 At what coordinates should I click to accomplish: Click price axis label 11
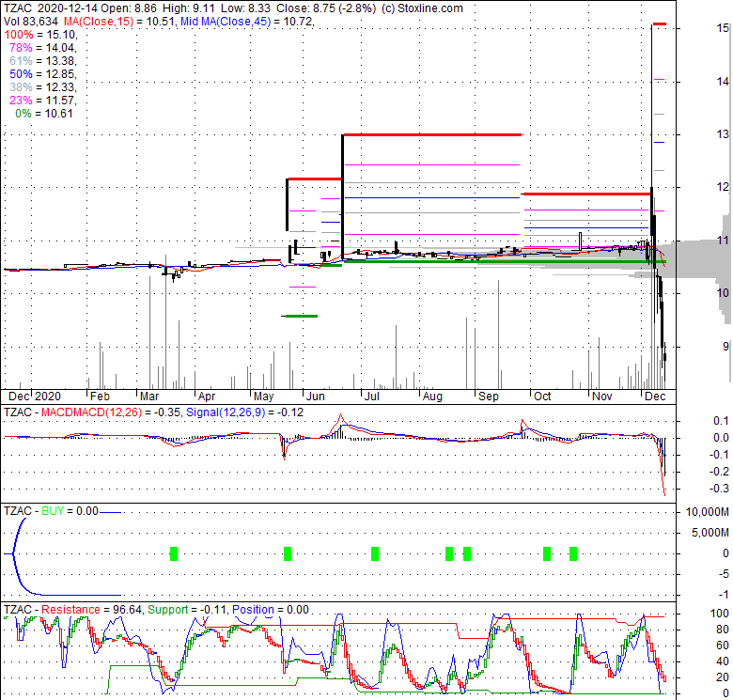[723, 241]
